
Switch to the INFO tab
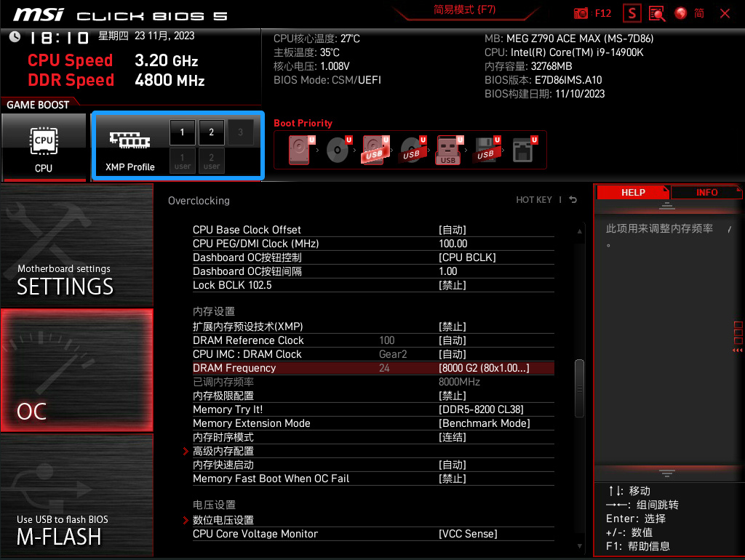[x=706, y=193]
